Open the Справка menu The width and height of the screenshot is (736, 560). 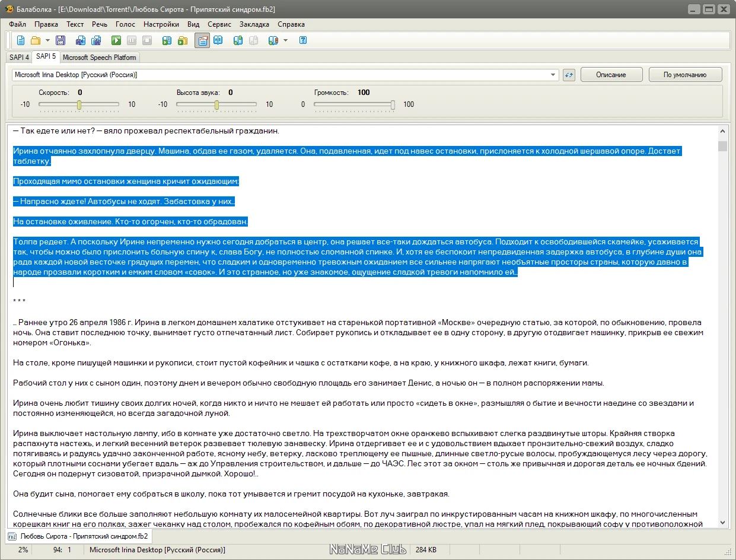(x=291, y=24)
